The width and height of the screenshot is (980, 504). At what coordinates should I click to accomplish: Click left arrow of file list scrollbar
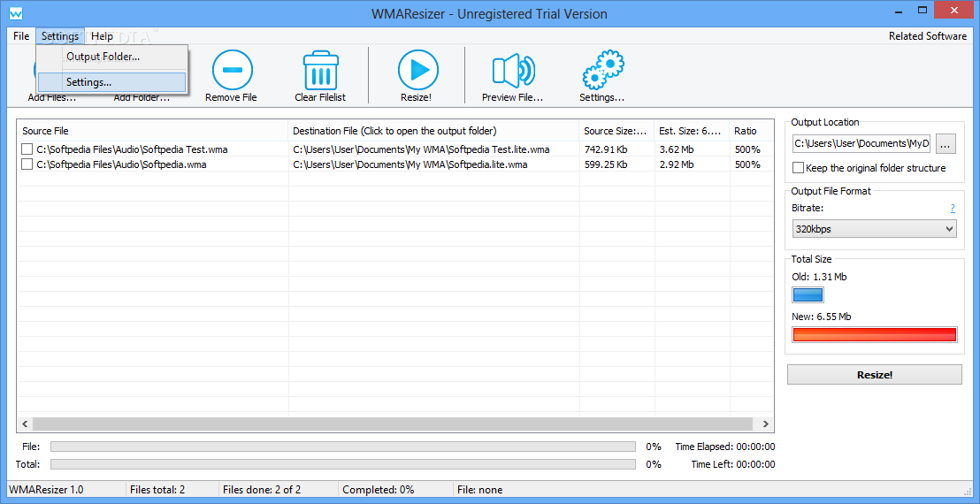click(25, 424)
